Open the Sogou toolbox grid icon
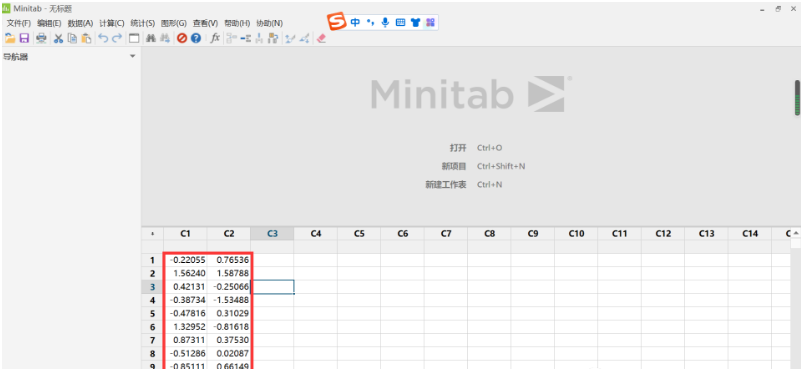807x369 pixels. click(430, 22)
